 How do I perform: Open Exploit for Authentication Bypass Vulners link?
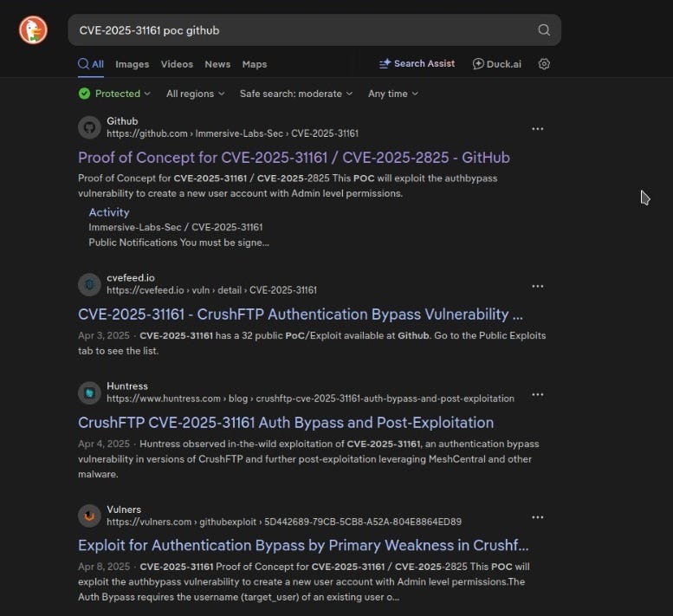[x=303, y=545]
